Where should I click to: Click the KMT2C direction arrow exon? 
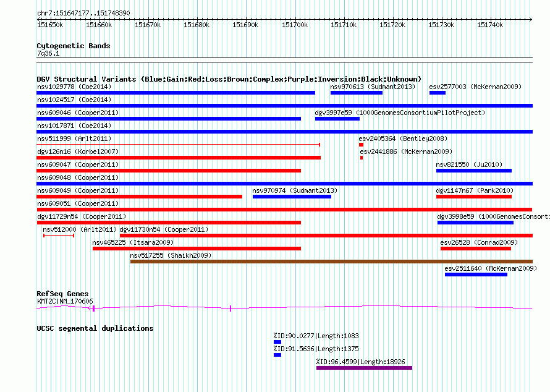(91, 309)
